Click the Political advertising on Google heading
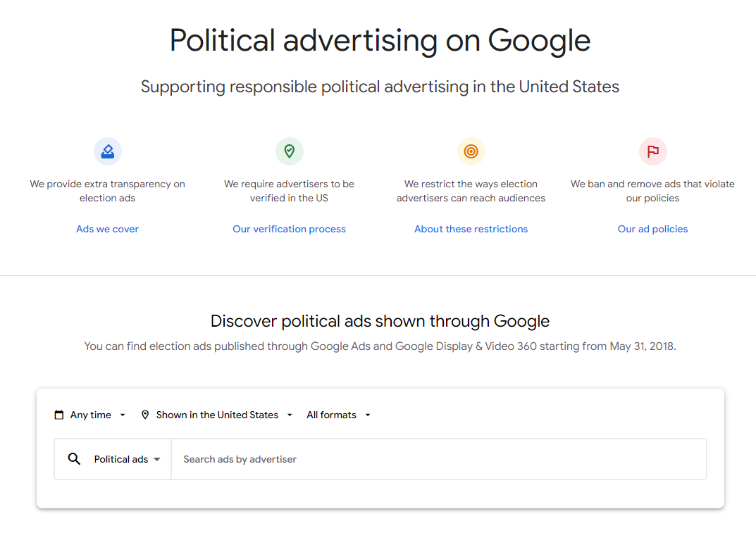The width and height of the screenshot is (756, 533). [380, 40]
